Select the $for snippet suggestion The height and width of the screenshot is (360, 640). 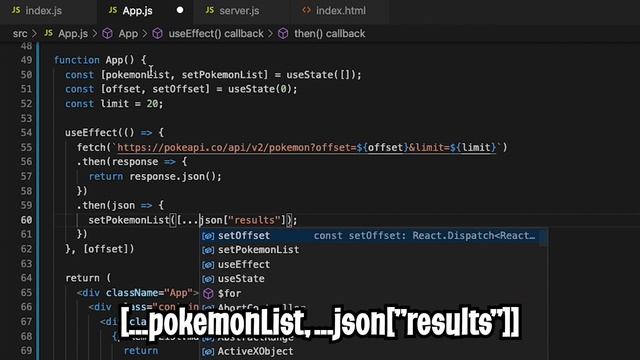point(373,293)
